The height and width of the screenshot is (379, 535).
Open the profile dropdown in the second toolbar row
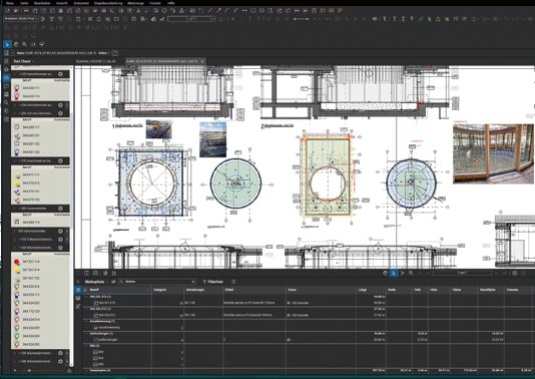pos(36,19)
